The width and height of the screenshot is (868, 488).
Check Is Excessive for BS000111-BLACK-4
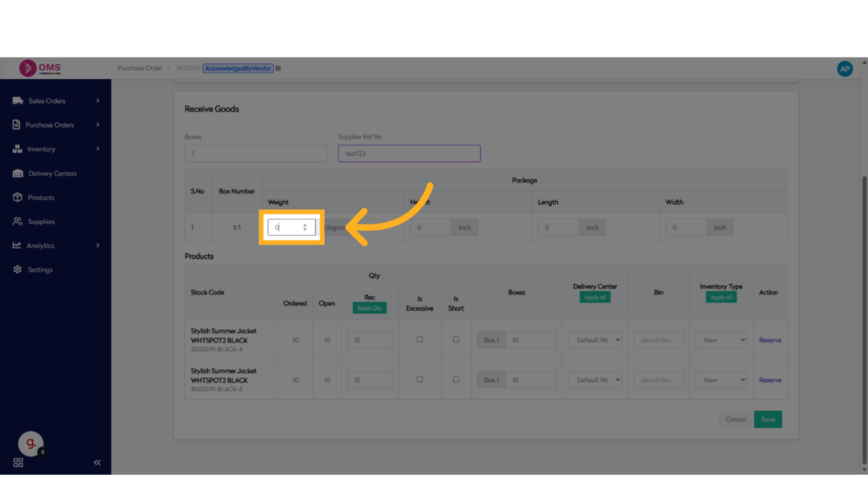tap(420, 340)
